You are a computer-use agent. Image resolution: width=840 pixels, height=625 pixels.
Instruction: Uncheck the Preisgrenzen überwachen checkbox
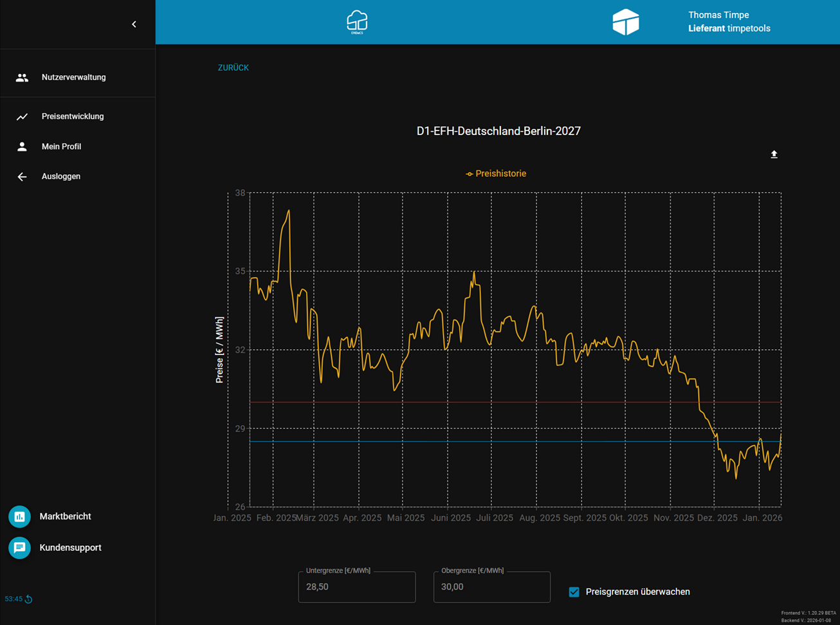[x=574, y=592]
